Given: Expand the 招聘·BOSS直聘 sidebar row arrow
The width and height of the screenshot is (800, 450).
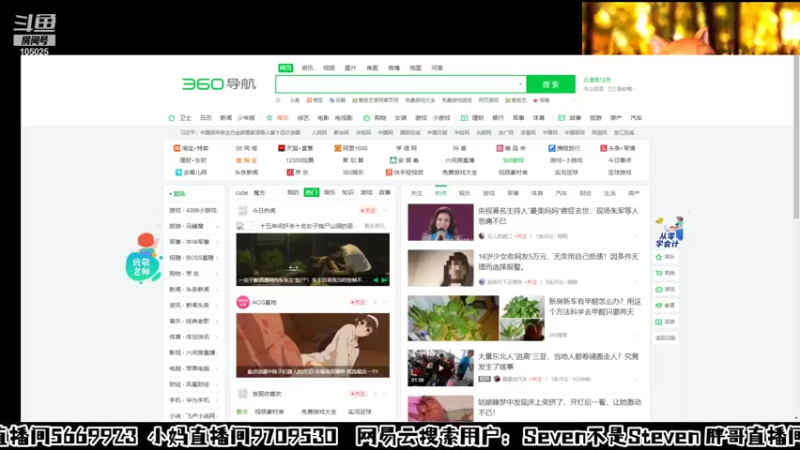Looking at the screenshot, I should tap(217, 258).
